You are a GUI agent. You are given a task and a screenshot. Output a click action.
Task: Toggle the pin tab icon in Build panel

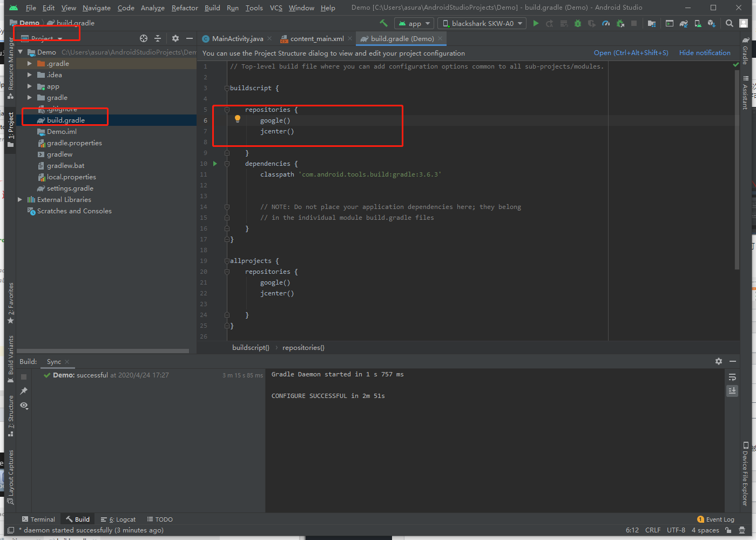coord(24,391)
